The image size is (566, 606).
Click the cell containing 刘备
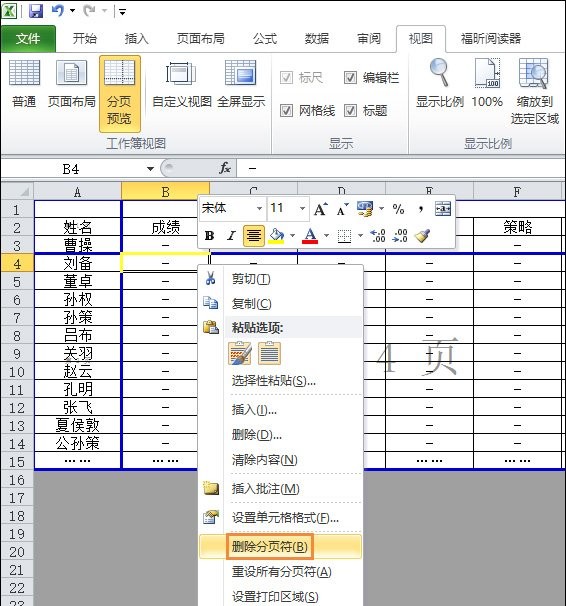pyautogui.click(x=78, y=263)
